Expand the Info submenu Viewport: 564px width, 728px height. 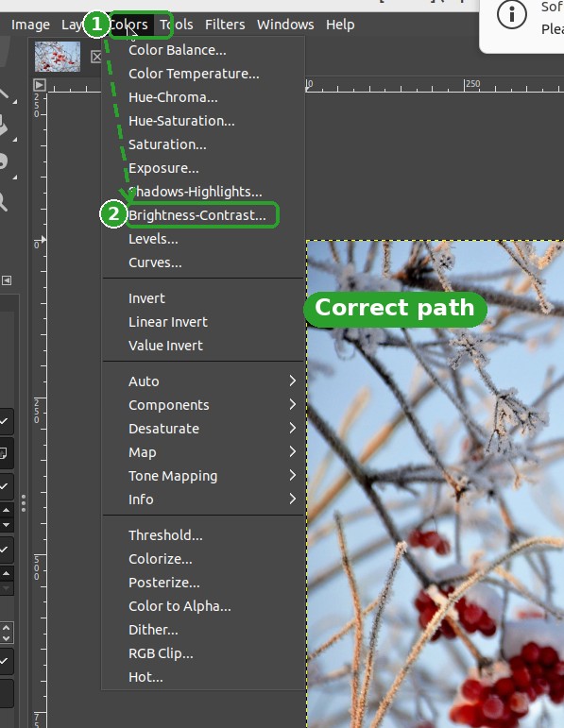(x=203, y=499)
